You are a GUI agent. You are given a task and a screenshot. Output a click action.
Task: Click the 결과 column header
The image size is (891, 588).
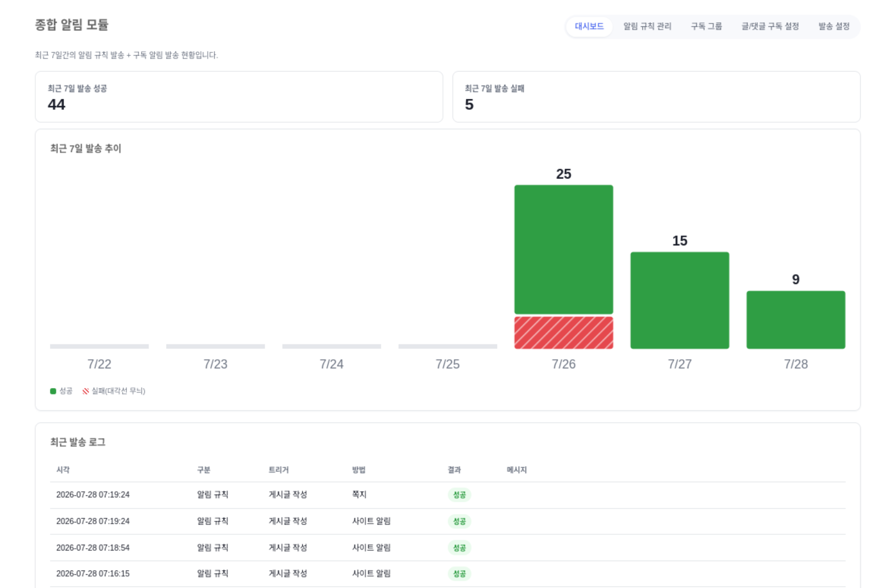click(454, 470)
